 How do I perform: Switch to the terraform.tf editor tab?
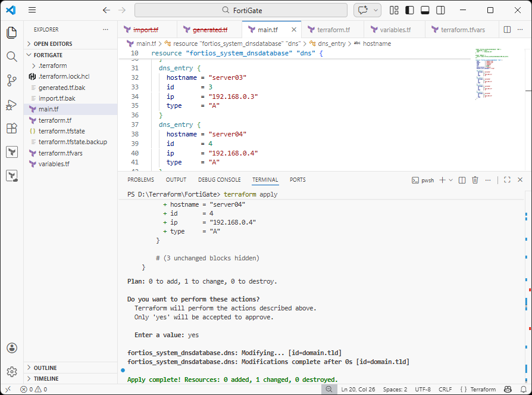tap(333, 30)
